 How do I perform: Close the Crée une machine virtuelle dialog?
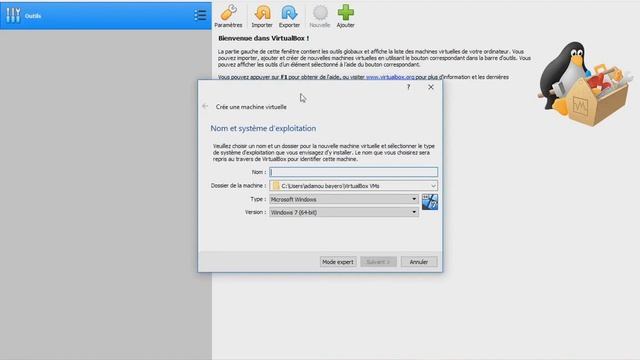pos(431,87)
